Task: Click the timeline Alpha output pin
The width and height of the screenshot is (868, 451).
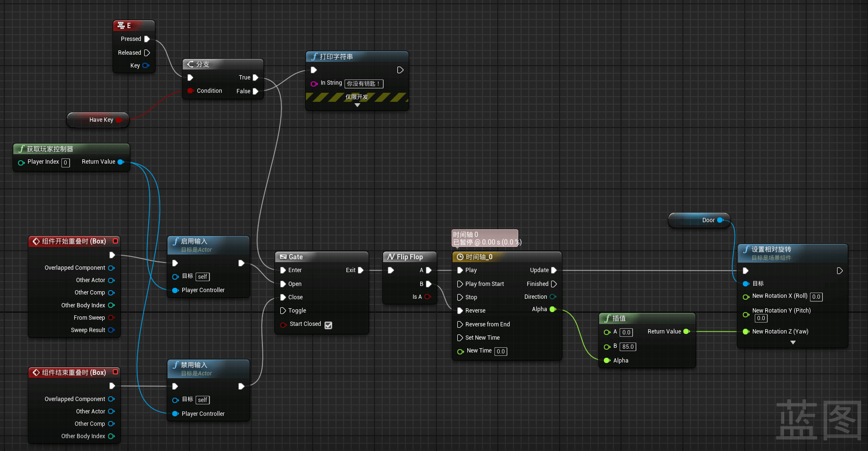Action: (553, 309)
